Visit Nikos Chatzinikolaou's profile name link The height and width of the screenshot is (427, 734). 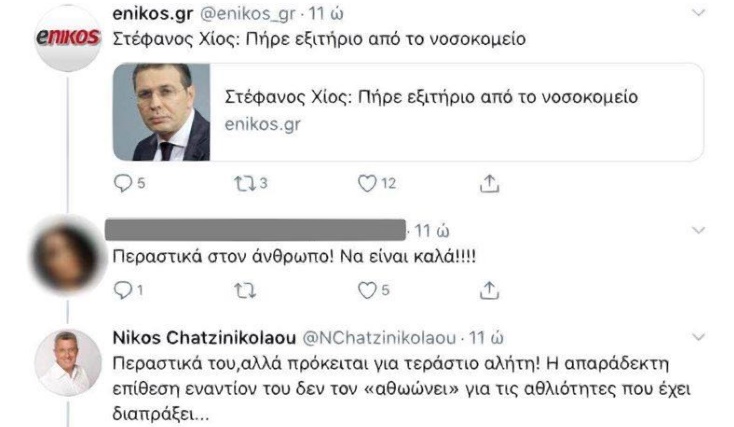[205, 336]
